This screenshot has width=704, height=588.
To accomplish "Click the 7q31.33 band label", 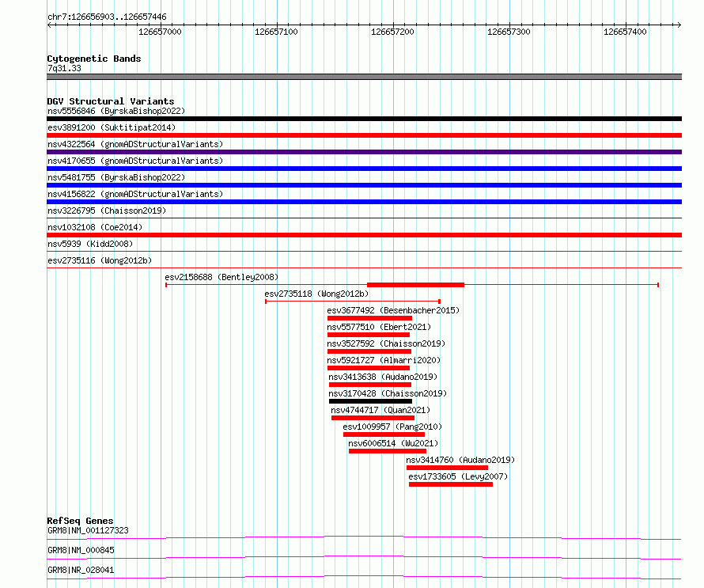I will [x=64, y=68].
